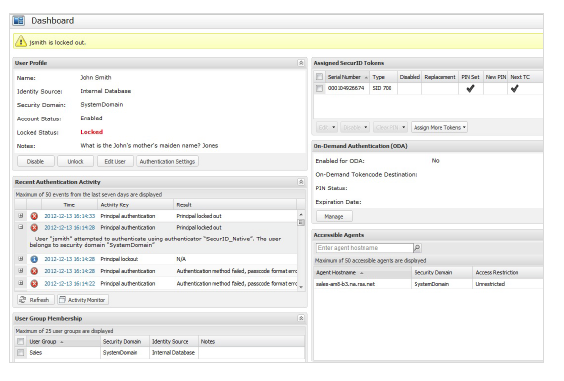Screen dimensions: 564x381
Task: Expand the 16:14:22 activity row
Action: click(21, 283)
